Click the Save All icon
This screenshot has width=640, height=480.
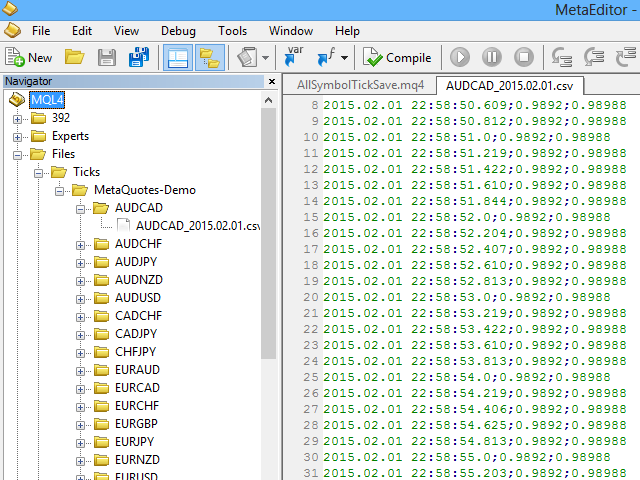139,58
